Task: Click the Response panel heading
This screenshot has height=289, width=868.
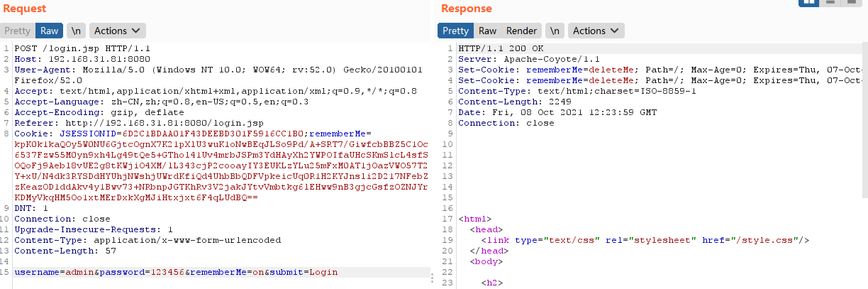Action: coord(466,9)
